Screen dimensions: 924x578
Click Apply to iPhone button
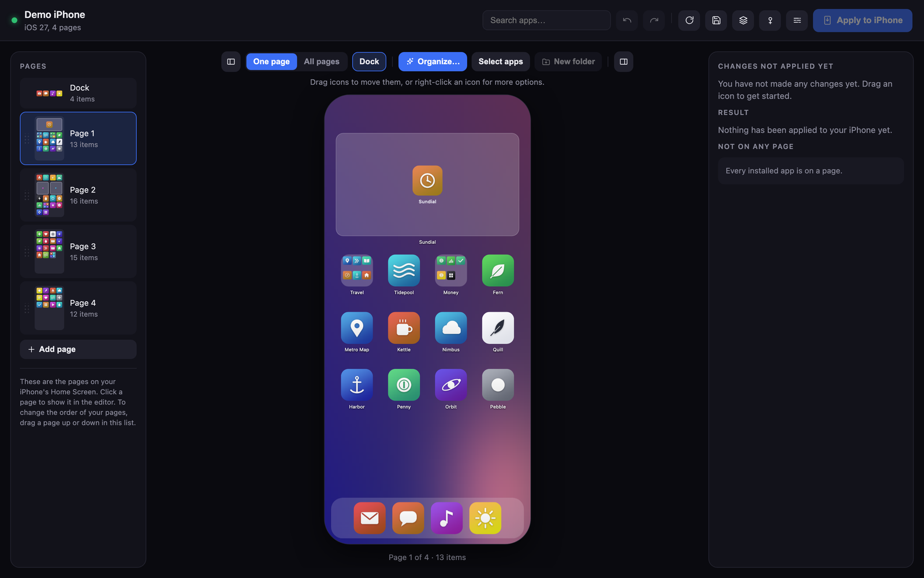coord(863,20)
